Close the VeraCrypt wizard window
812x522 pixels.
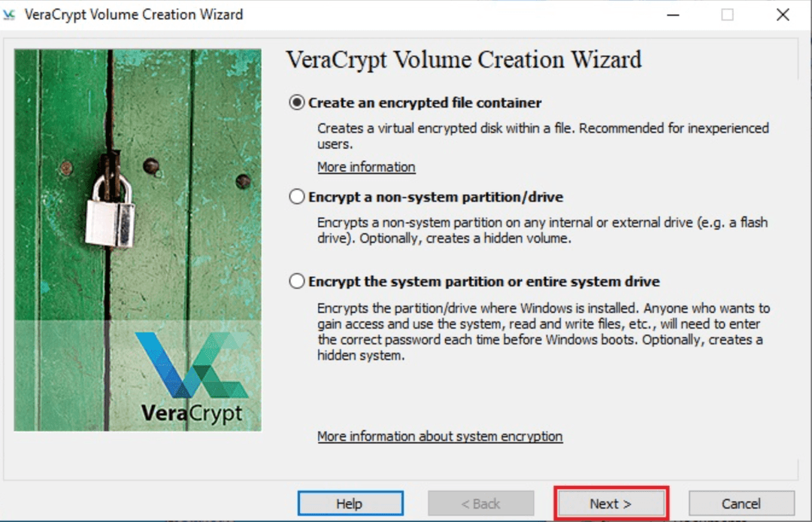783,14
